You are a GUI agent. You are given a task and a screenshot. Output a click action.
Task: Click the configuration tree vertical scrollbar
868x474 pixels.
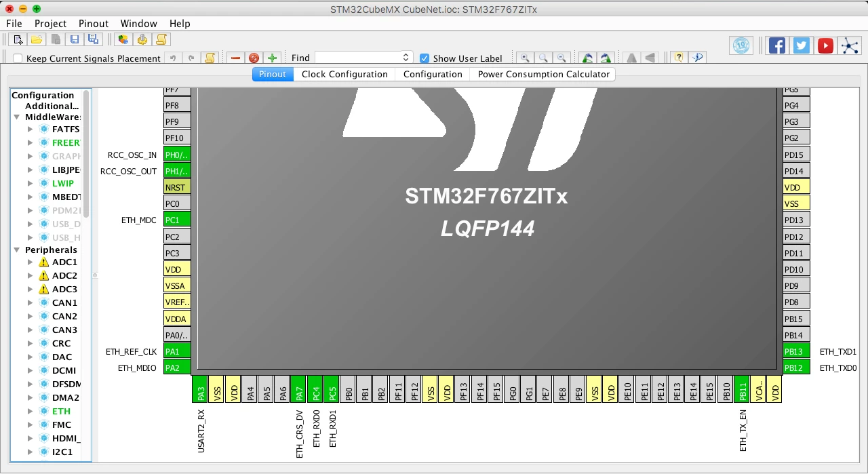click(x=86, y=155)
